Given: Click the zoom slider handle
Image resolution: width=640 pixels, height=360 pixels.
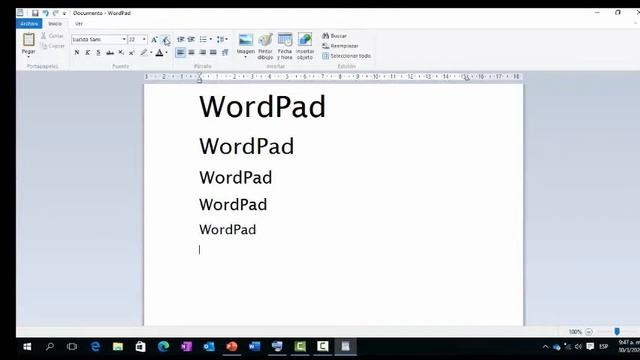Looking at the screenshot, I should (617, 331).
